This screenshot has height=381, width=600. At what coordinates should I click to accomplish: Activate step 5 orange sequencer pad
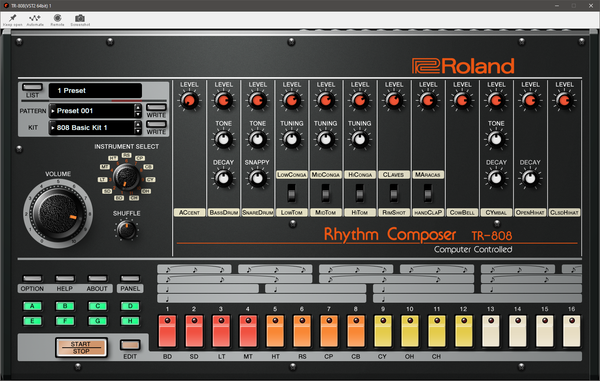pyautogui.click(x=275, y=331)
